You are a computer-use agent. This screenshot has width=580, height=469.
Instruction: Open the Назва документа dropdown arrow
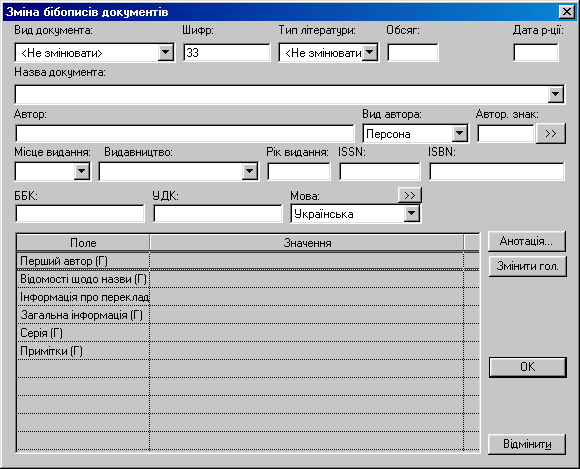555,95
